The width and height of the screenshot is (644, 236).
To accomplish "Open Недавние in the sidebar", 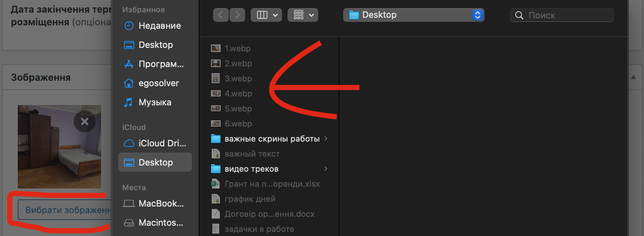I will point(155,26).
